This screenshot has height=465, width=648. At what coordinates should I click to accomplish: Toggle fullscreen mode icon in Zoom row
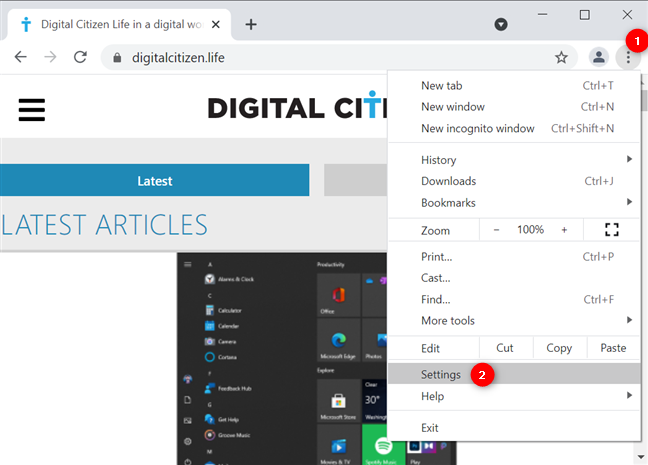pos(612,230)
